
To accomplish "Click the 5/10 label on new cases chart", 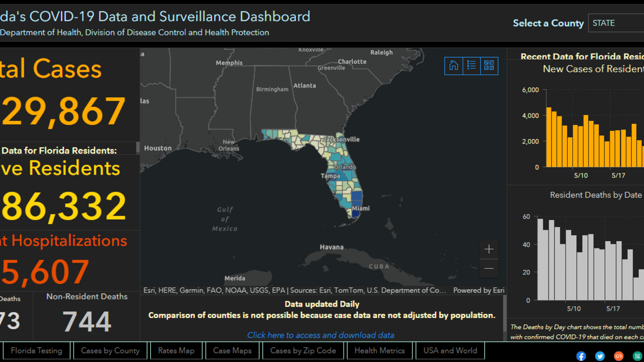I will pos(581,176).
